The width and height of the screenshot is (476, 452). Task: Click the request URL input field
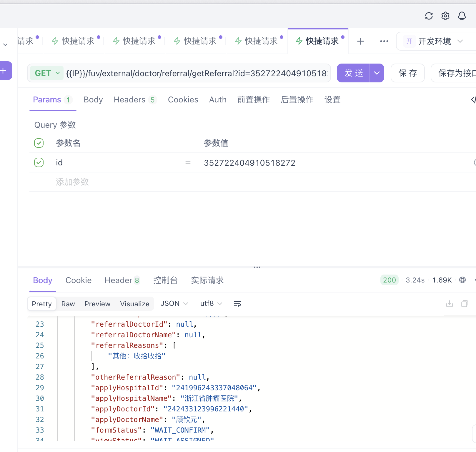tap(197, 73)
